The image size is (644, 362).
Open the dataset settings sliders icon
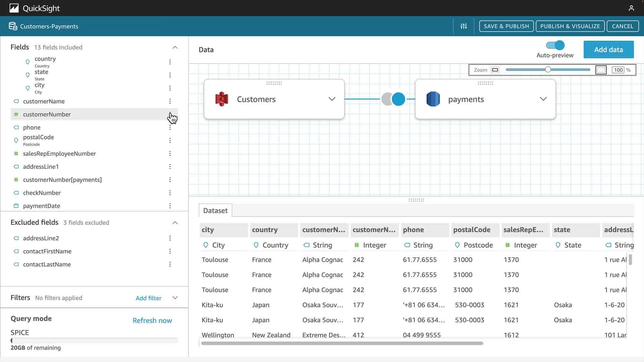464,26
